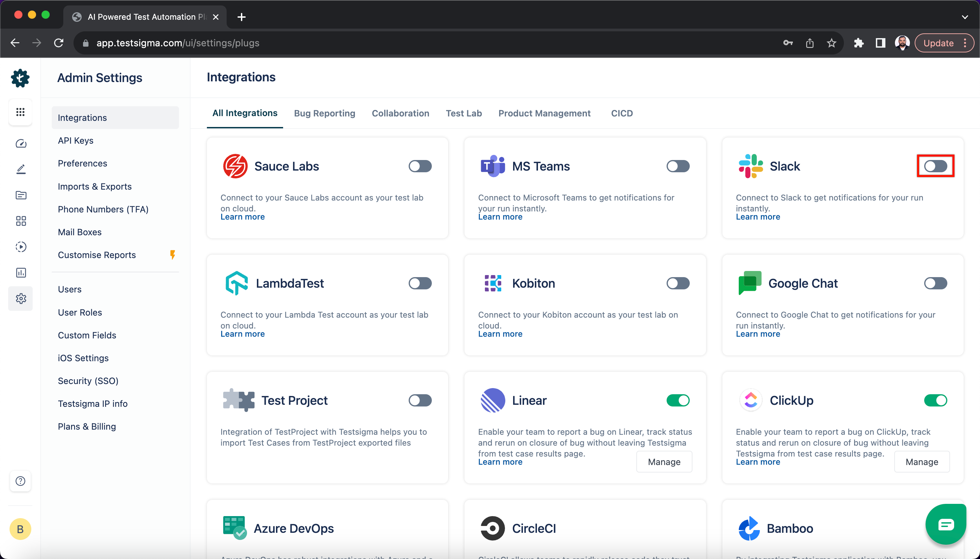
Task: Open Preferences in Admin Settings
Action: pyautogui.click(x=115, y=163)
